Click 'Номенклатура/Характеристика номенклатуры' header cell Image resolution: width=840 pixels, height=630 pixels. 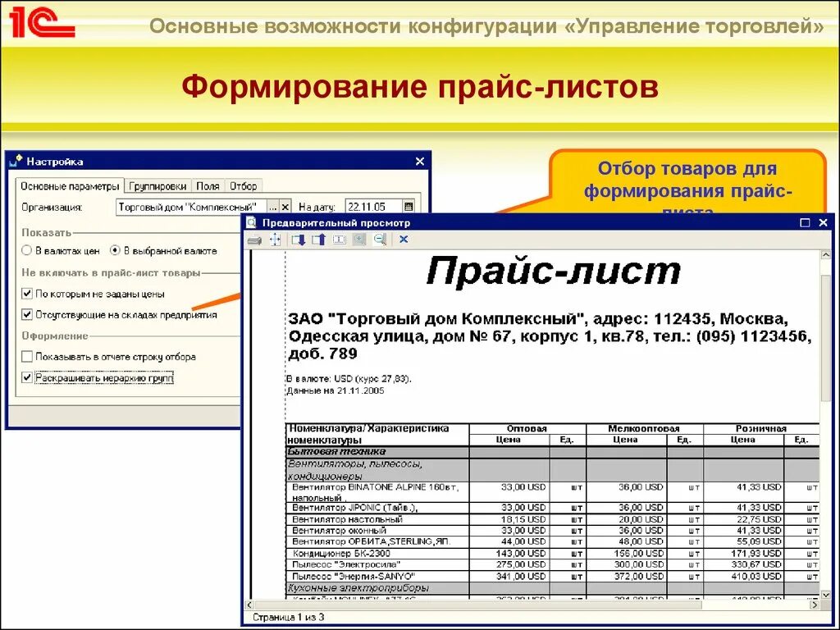(377, 435)
